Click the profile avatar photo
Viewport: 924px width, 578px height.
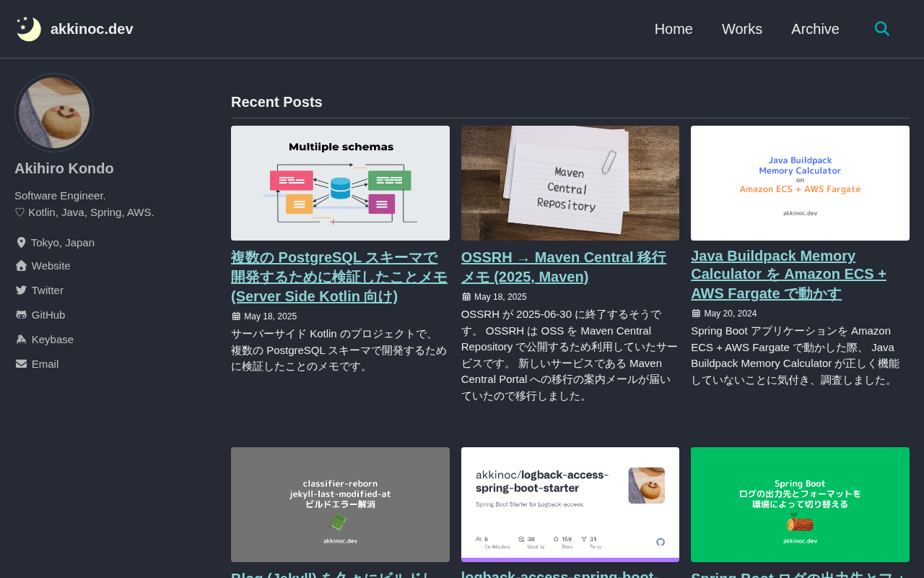pos(54,113)
